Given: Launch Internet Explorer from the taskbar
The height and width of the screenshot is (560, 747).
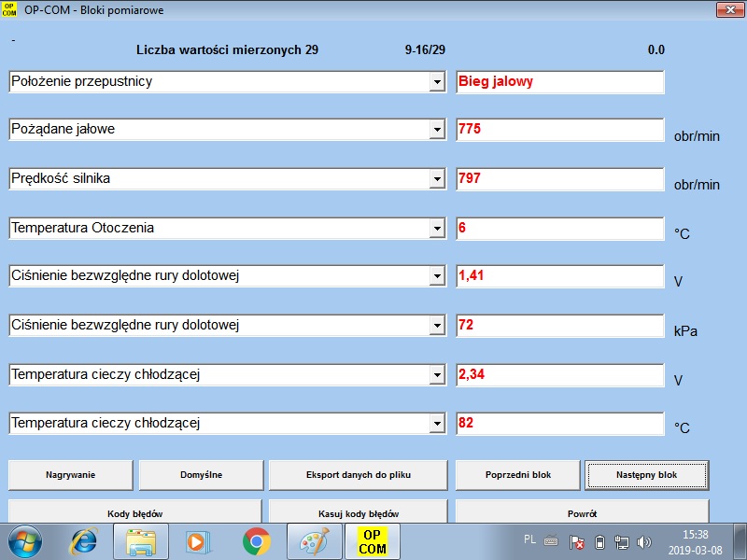Looking at the screenshot, I should [x=85, y=541].
